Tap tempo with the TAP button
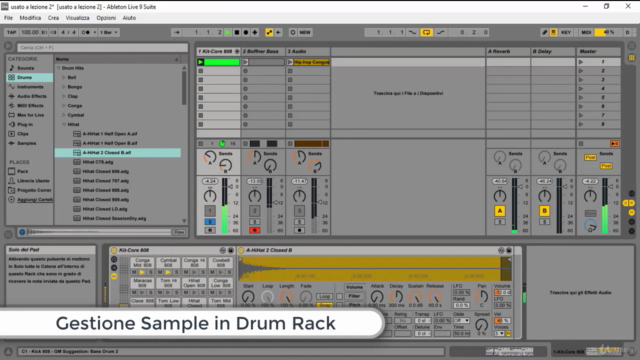The height and width of the screenshot is (360, 640). pos(11,32)
